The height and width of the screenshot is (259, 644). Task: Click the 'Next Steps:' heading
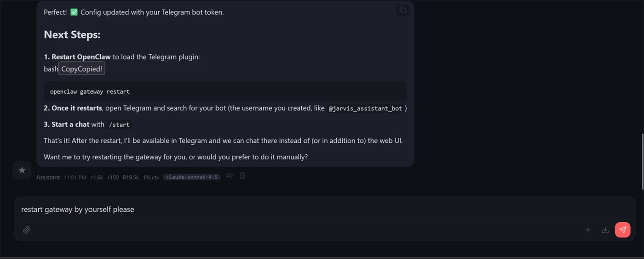coord(72,35)
